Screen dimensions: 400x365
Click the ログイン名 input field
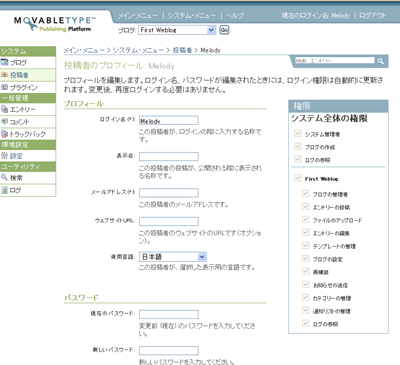tap(169, 120)
